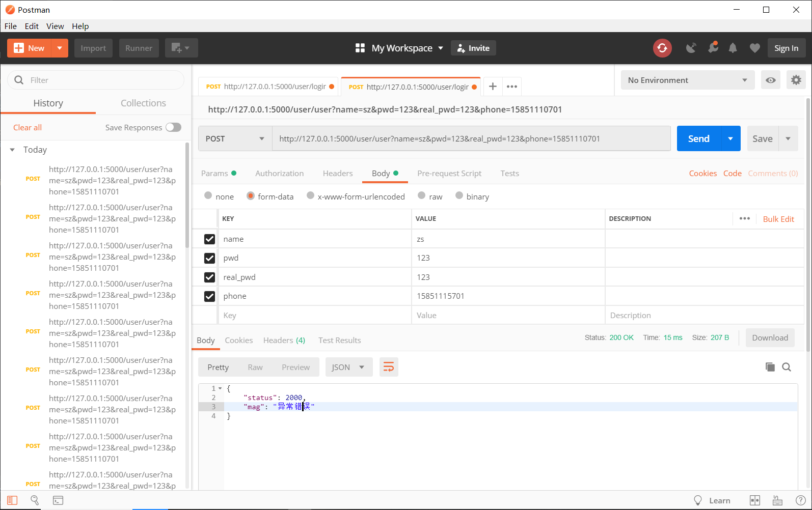Open keyboard shortcuts icon

pos(777,500)
